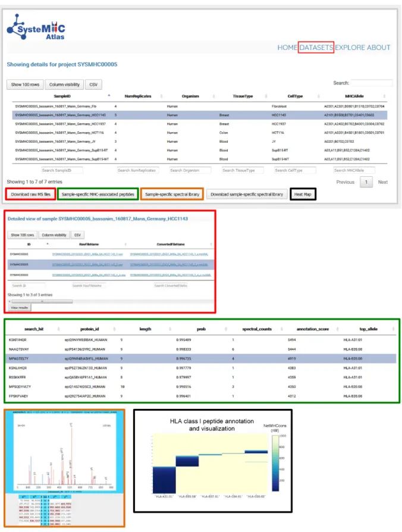
Task: Sort peptides by protein_id column
Action: tap(89, 329)
